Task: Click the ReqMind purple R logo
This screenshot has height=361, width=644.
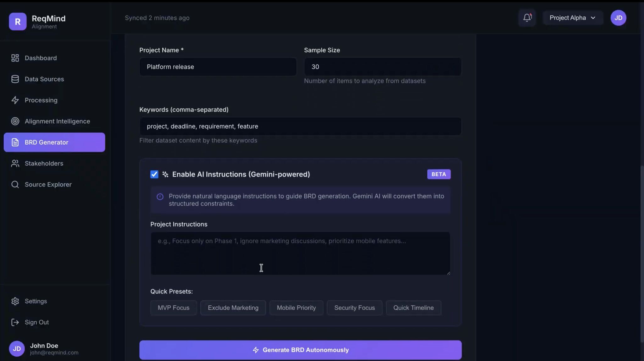Action: point(18,21)
